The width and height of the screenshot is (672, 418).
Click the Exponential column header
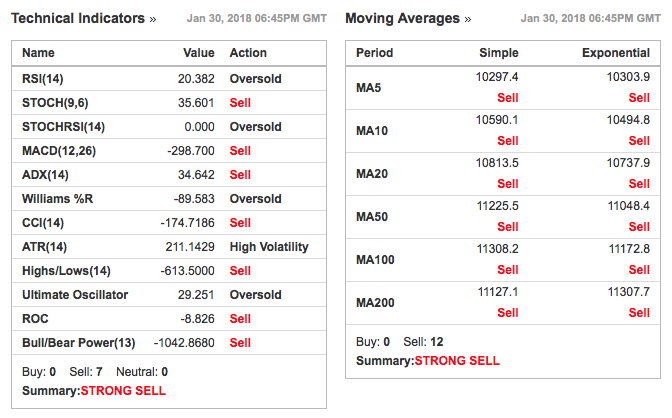[616, 53]
